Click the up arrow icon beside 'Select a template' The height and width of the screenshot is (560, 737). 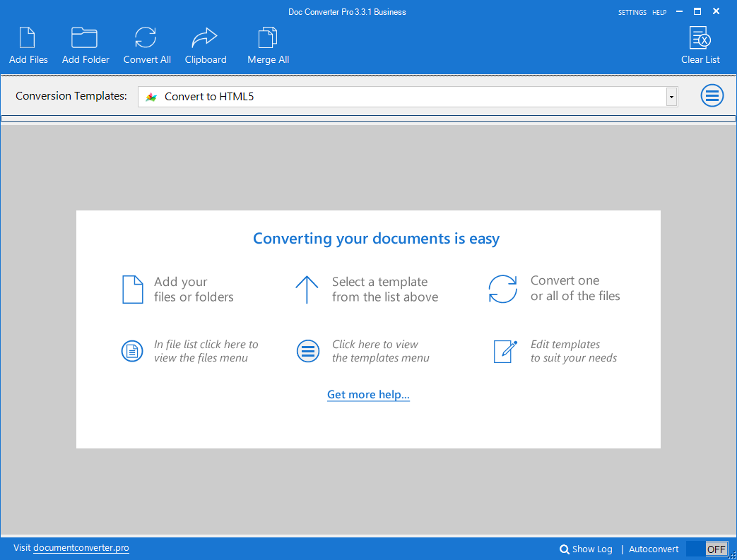pyautogui.click(x=307, y=290)
